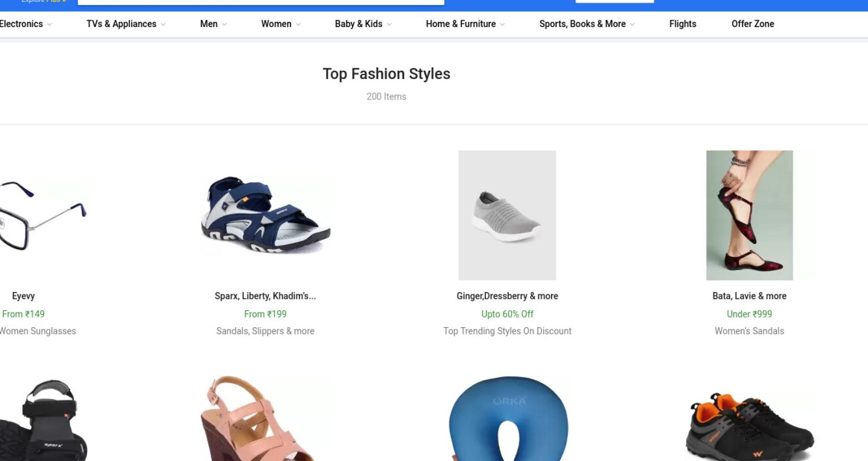This screenshot has height=461, width=868.
Task: Click the Upto 60% Off text
Action: tap(507, 314)
